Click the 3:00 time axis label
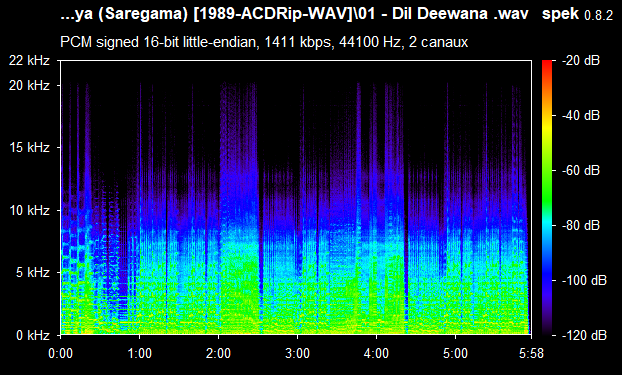 (297, 353)
